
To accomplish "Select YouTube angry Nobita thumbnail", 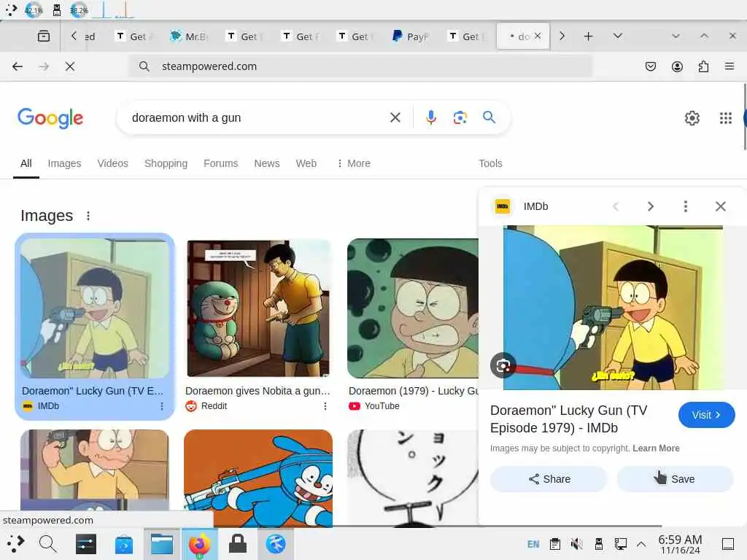I will point(413,308).
